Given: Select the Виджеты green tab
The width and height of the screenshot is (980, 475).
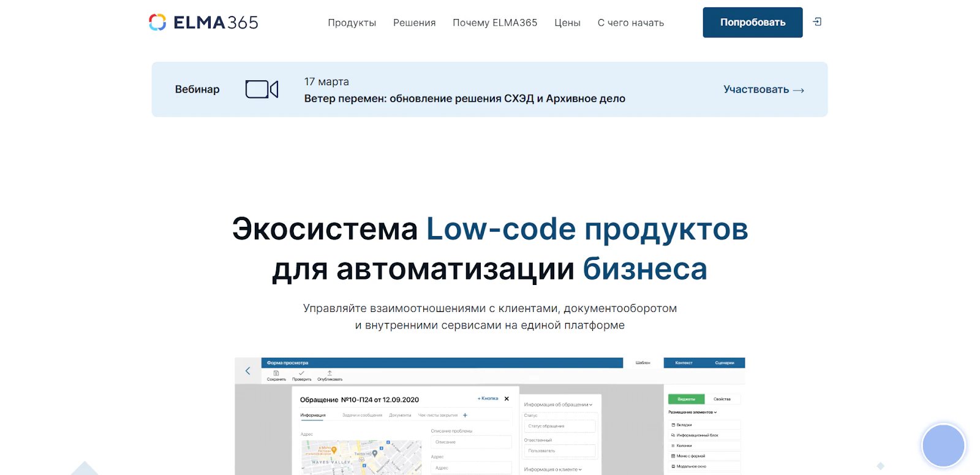Looking at the screenshot, I should tap(686, 399).
